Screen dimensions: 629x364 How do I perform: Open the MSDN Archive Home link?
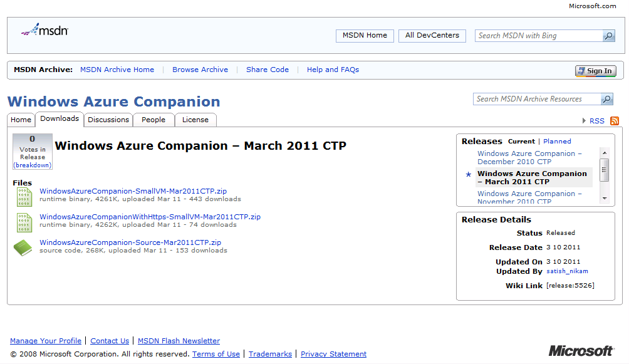[x=117, y=70]
